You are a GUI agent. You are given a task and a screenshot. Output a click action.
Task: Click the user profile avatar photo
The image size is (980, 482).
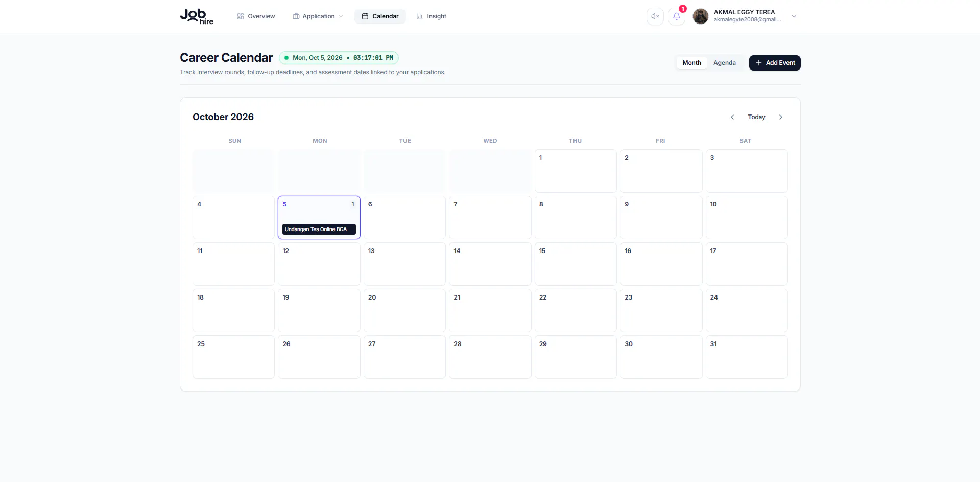[x=701, y=16]
